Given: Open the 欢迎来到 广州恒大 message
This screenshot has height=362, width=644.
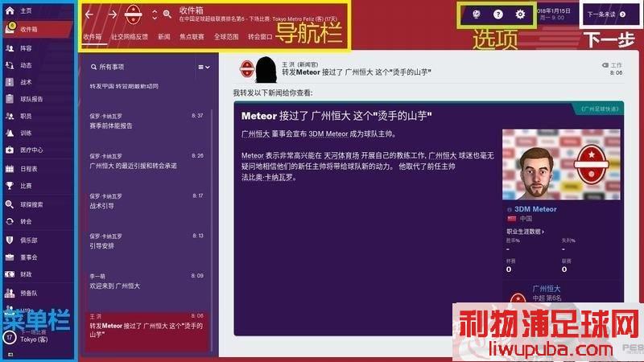Looking at the screenshot, I should [x=147, y=281].
